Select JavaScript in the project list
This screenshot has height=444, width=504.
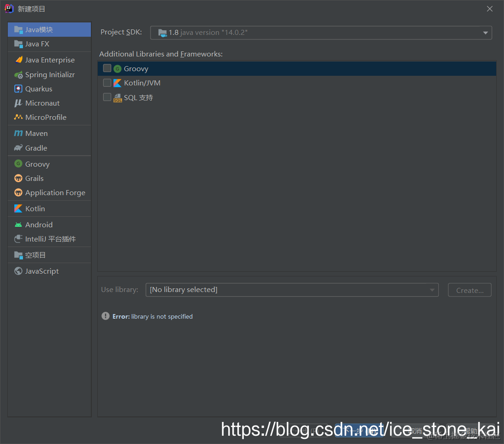point(50,271)
